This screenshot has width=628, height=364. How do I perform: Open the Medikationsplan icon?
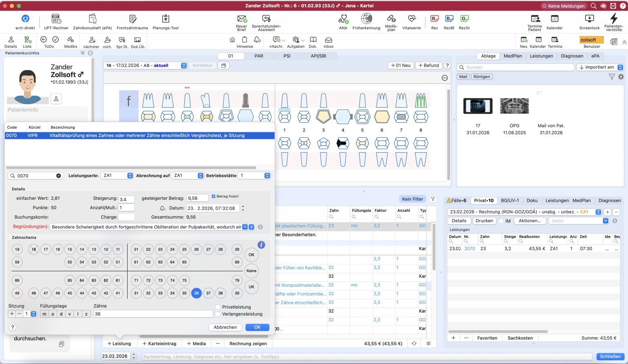point(391,19)
